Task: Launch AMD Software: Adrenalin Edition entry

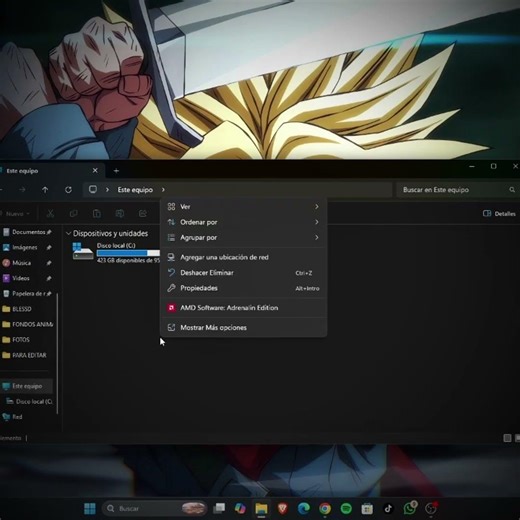Action: click(x=243, y=308)
